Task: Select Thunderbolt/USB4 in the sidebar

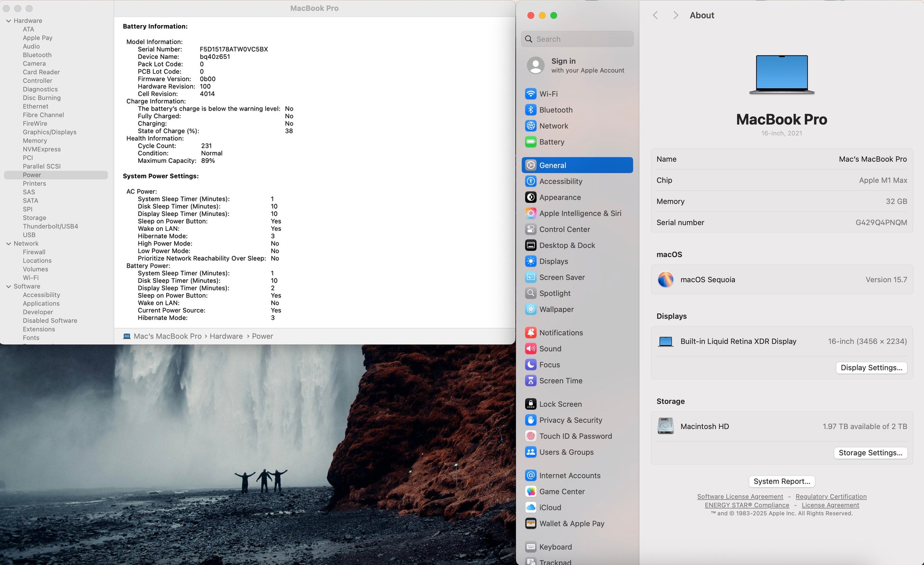Action: pos(50,226)
